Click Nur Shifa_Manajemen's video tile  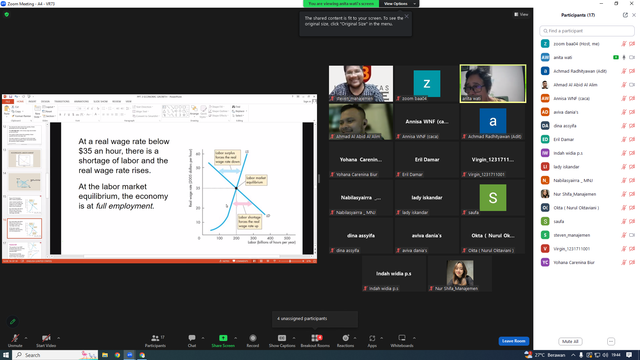coord(460,273)
